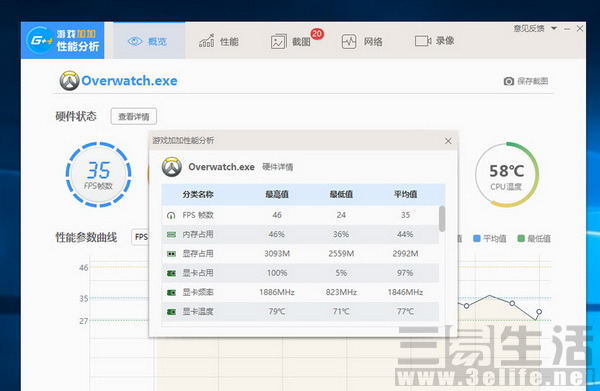Click the 1886MHz maximum GPU frequency value
The width and height of the screenshot is (600, 391).
tap(277, 292)
